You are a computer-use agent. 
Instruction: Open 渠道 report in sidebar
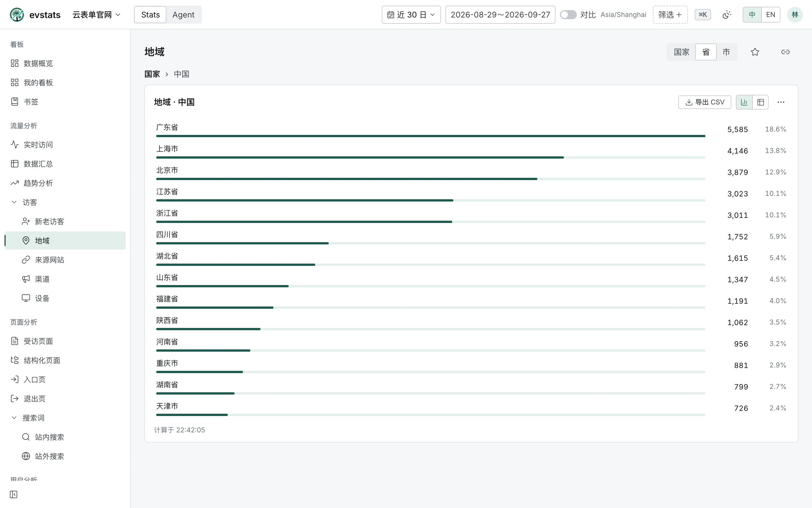click(65, 279)
